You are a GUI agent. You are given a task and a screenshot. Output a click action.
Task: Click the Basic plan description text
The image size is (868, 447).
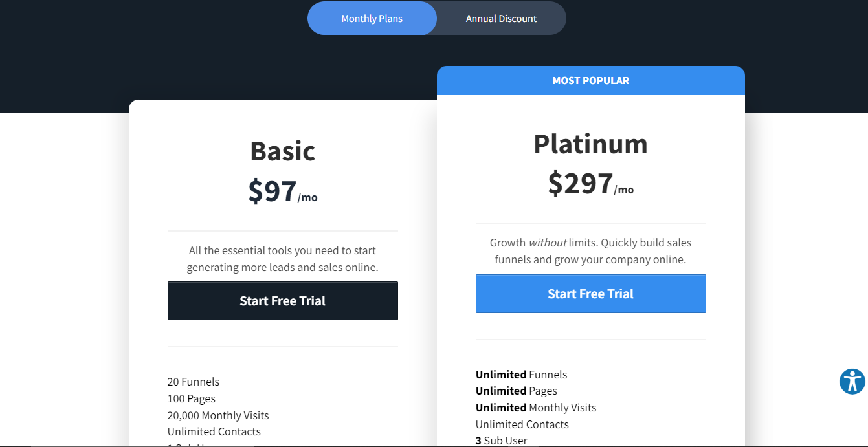(282, 259)
